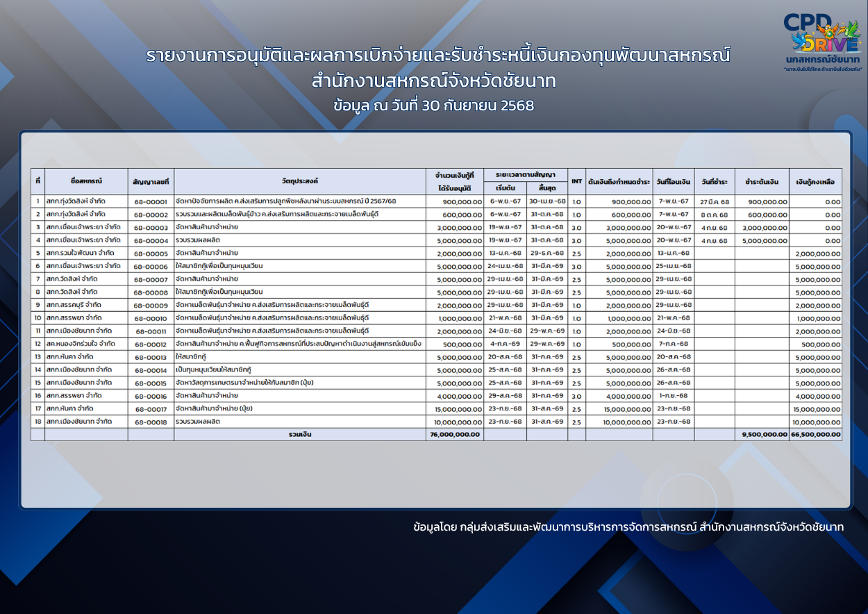Image resolution: width=868 pixels, height=614 pixels.
Task: Click the total remaining balance 66,500,000.00
Action: coord(815,434)
